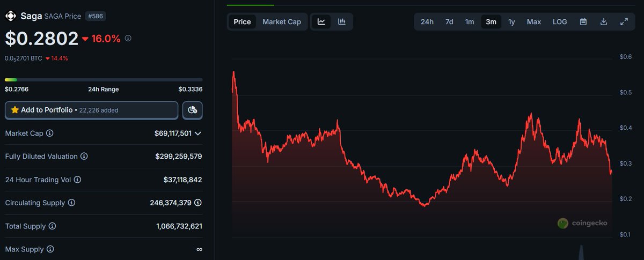Select the Market Cap chart tab

point(282,22)
